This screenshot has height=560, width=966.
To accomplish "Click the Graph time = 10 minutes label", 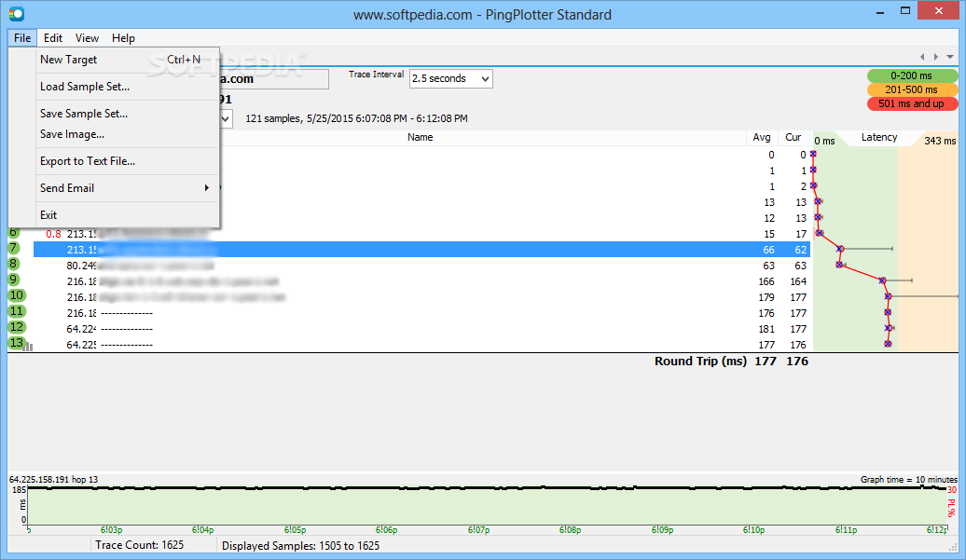I will point(909,479).
